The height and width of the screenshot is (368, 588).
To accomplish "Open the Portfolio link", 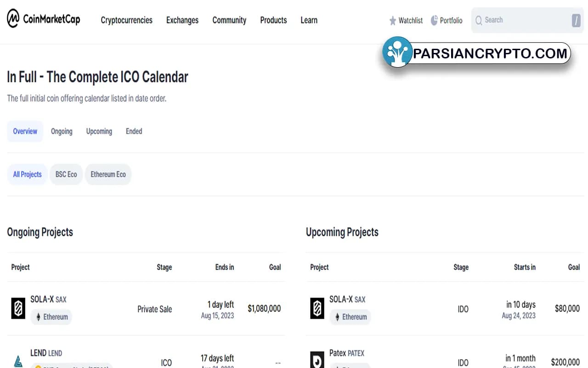I will (x=447, y=20).
